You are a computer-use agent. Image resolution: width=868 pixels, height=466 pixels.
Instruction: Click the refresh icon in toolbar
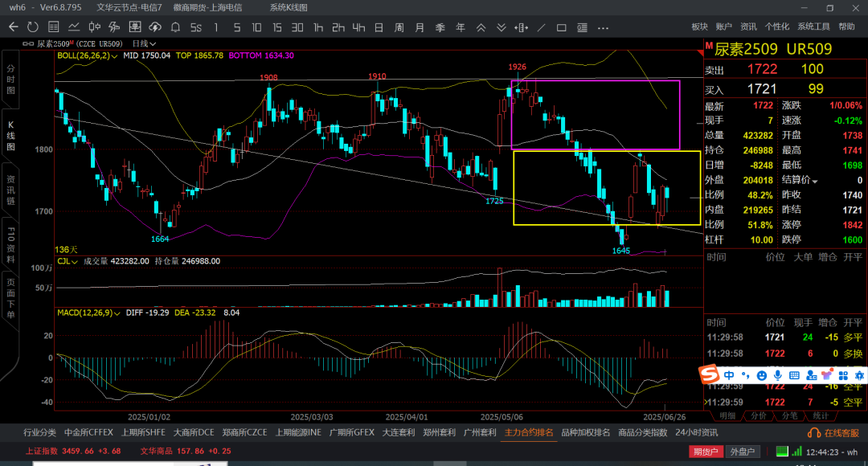33,27
